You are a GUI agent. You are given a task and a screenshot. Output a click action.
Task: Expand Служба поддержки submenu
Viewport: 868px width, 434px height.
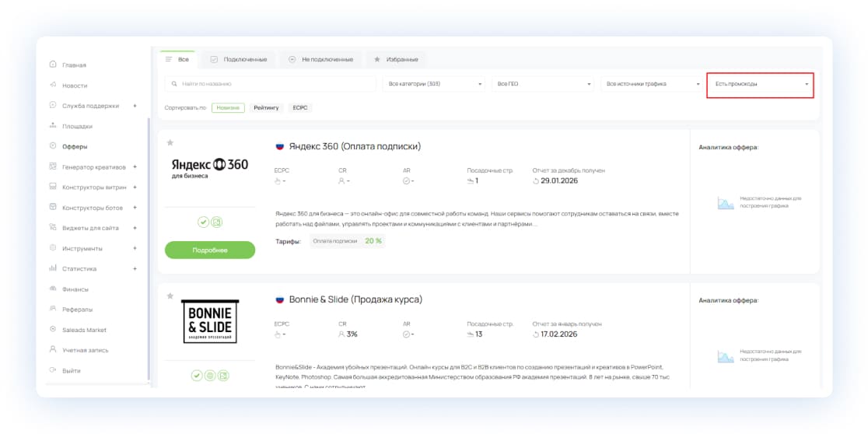click(135, 106)
